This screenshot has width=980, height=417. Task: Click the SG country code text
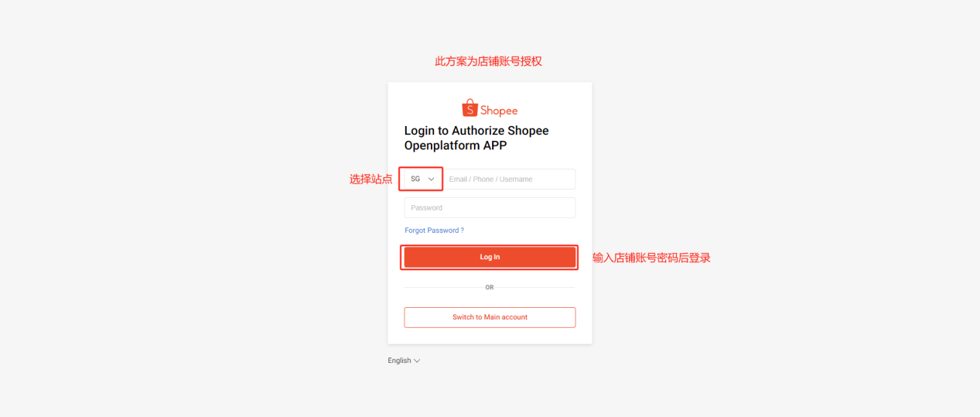(x=415, y=179)
